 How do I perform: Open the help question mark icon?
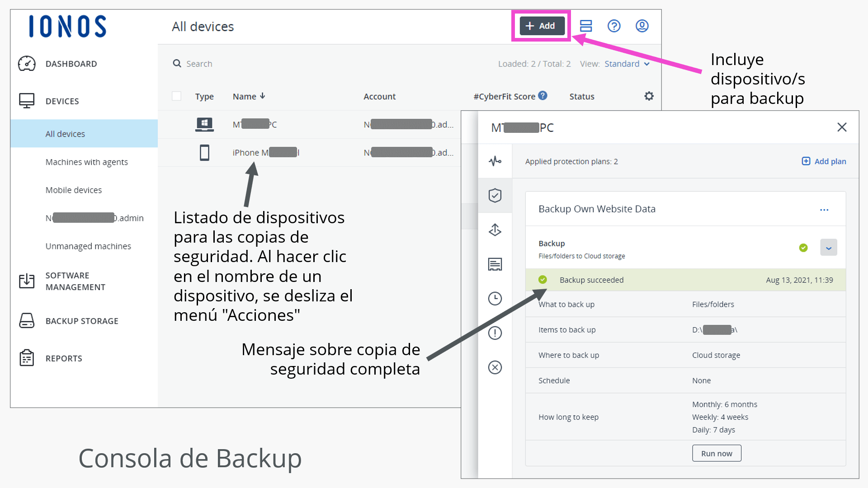(613, 26)
